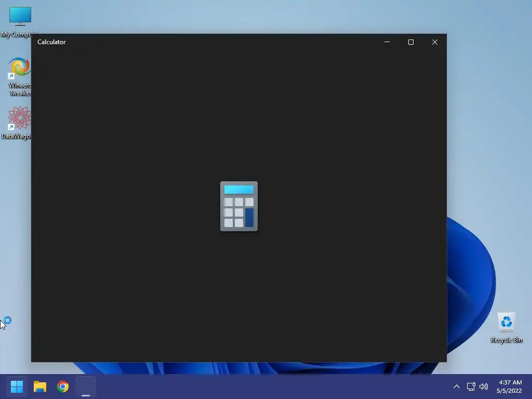Click the Calculator splash logo
The height and width of the screenshot is (399, 532).
(x=239, y=206)
